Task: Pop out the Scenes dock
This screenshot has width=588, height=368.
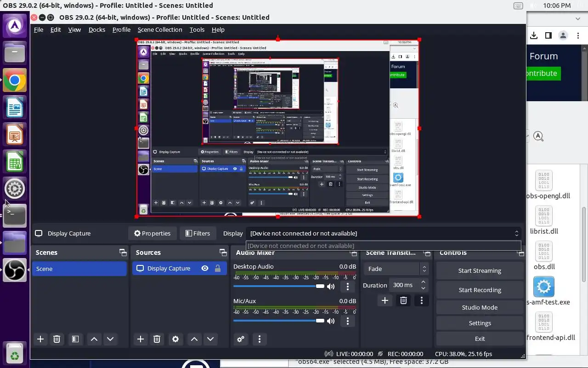Action: (x=123, y=253)
